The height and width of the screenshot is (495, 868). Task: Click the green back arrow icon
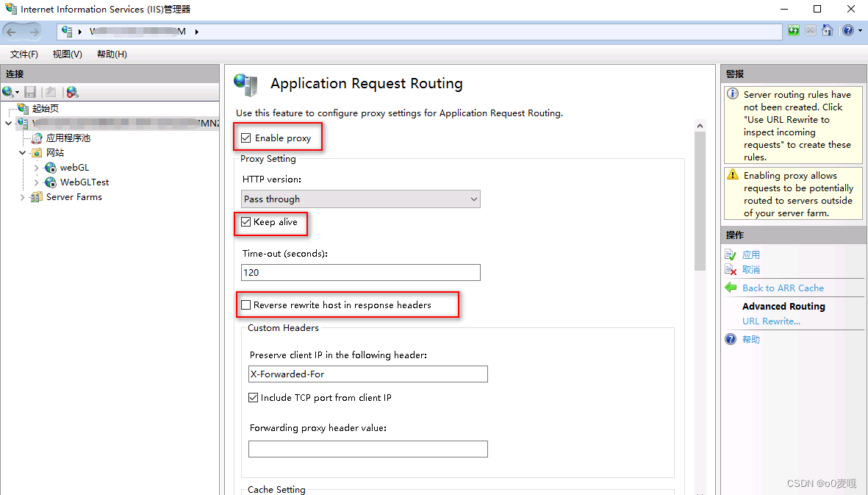pyautogui.click(x=731, y=288)
